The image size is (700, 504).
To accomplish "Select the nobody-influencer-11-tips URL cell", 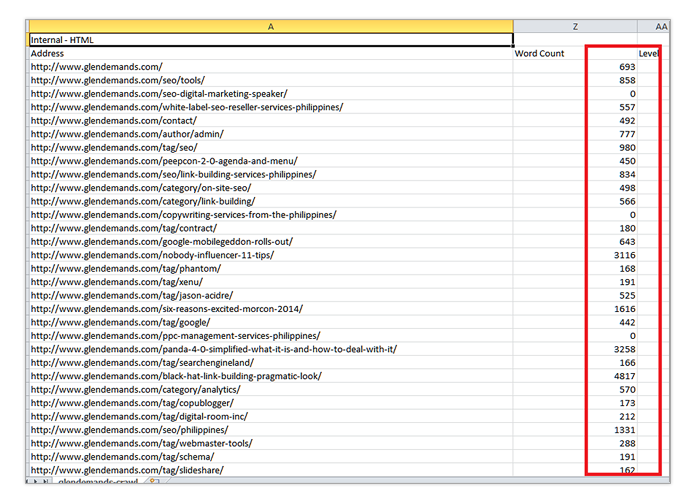I will (271, 255).
